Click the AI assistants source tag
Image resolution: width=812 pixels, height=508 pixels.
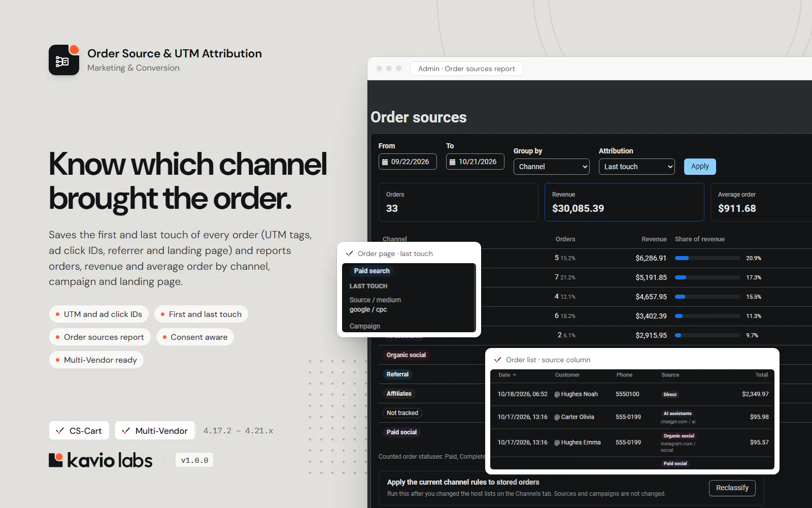click(678, 414)
